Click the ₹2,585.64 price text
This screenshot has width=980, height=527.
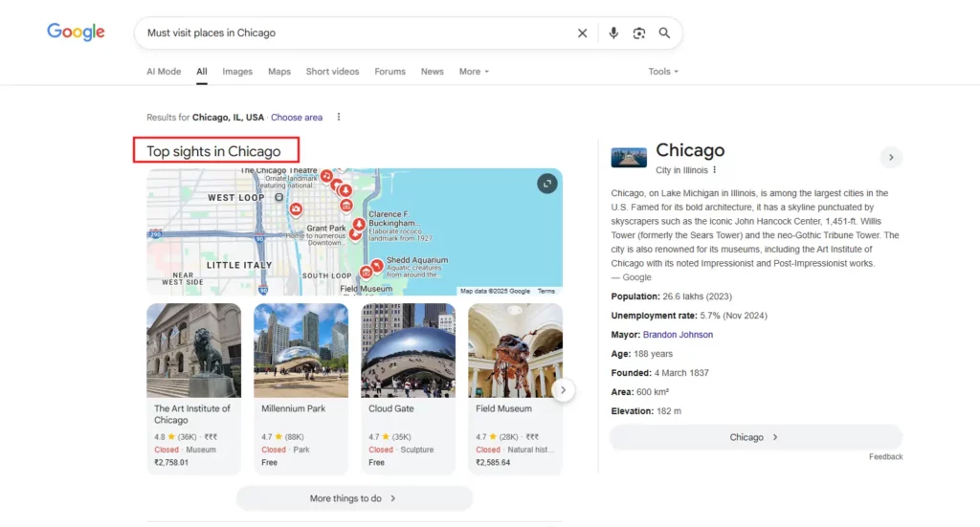click(x=493, y=463)
